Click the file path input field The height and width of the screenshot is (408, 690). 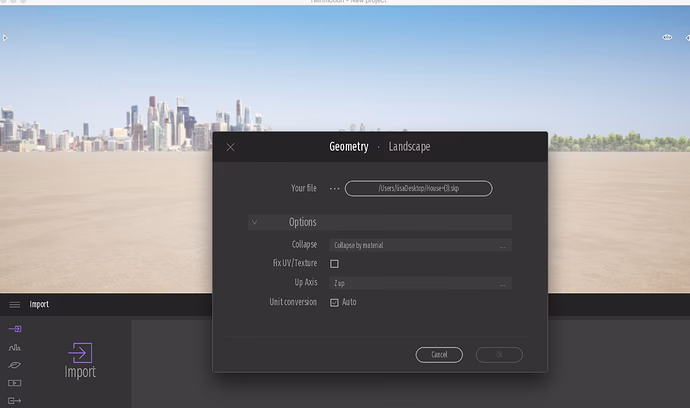point(418,188)
